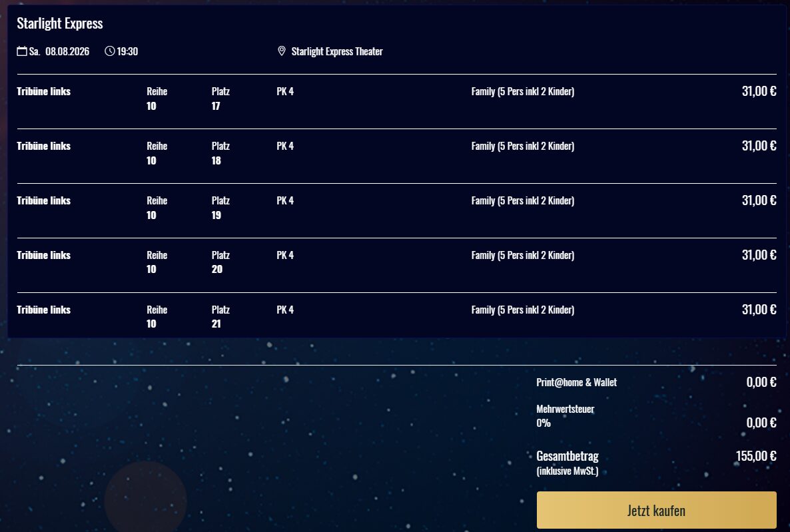Screen dimensions: 790x532
Task: Click the Starlight Express Theater venue text
Action: coord(337,51)
